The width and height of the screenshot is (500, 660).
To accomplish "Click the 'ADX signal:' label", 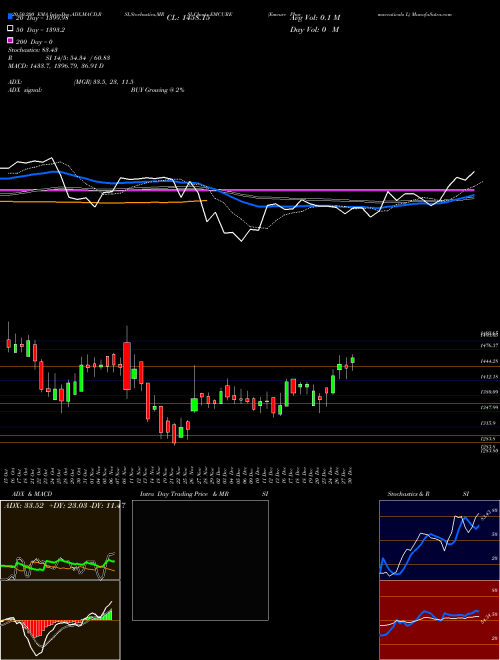I will tap(25, 90).
